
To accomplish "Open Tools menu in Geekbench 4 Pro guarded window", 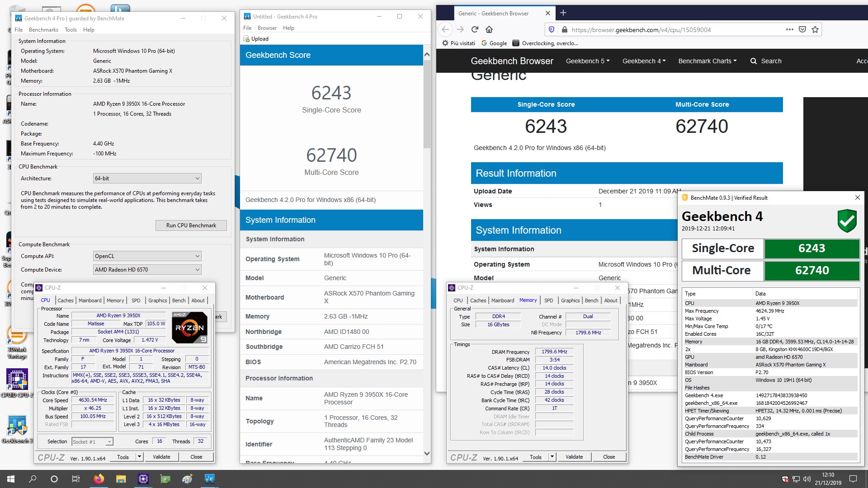I will click(x=71, y=30).
